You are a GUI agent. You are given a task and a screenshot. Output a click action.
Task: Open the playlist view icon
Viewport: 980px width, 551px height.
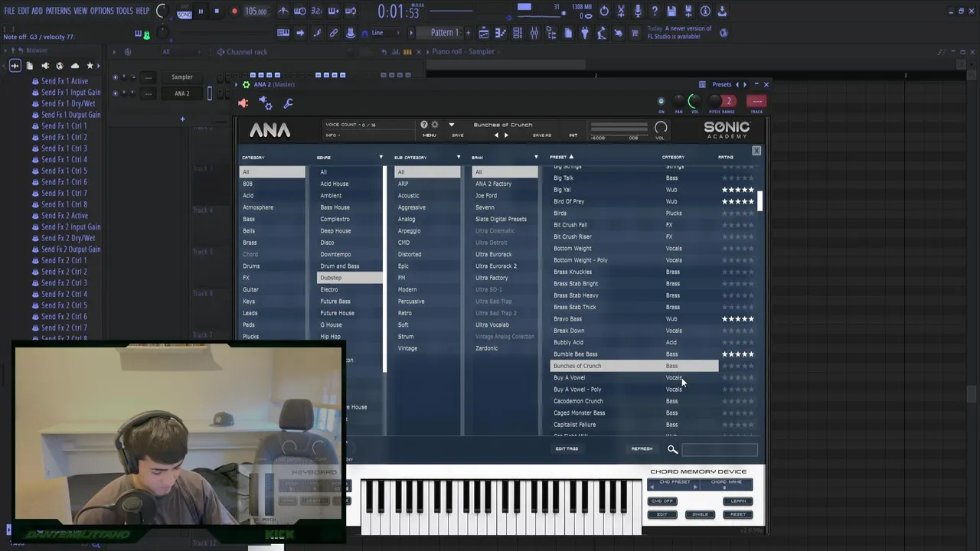coord(484,33)
